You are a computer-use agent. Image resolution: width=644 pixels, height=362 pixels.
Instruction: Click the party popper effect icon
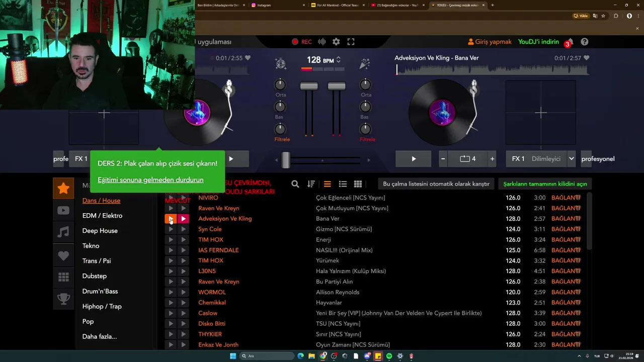click(x=365, y=63)
